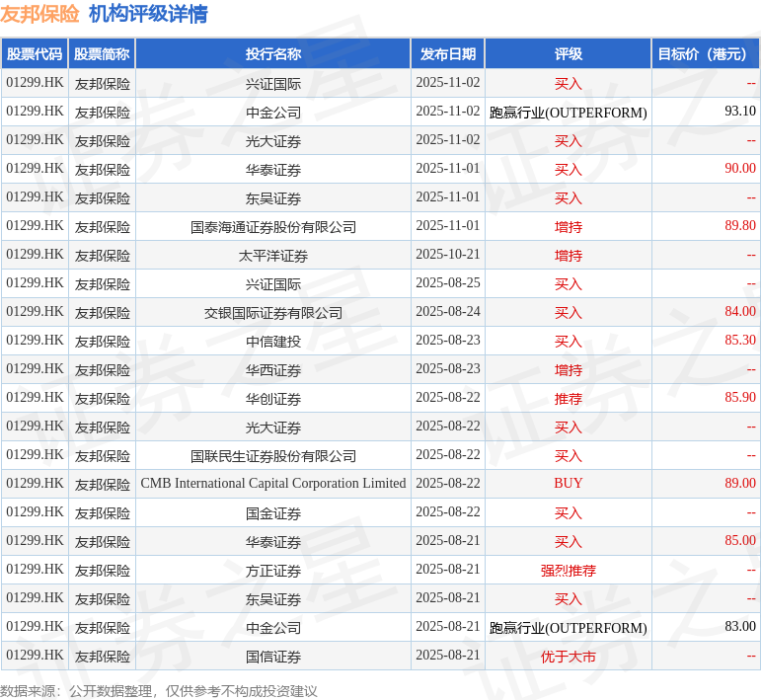
Task: Click the 机构评级详情 heading
Action: [x=148, y=14]
